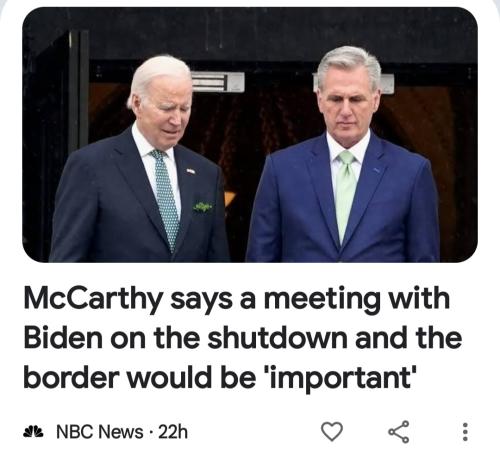
Task: Click the flag lapel pin in photo
Action: coord(190,171)
